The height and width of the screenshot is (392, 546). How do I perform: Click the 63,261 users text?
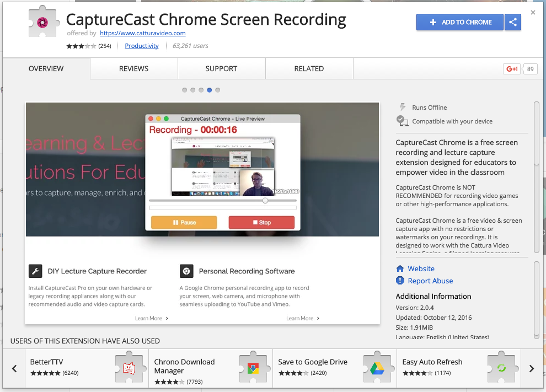click(x=190, y=46)
